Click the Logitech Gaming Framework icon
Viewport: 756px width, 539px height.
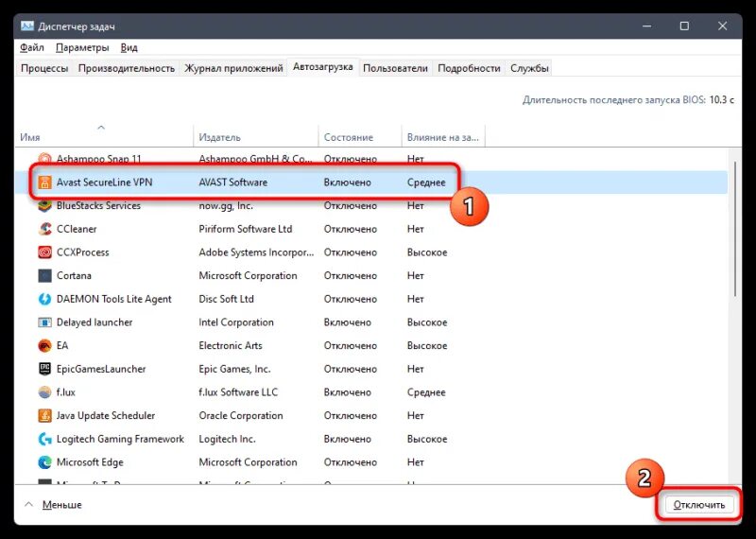click(44, 439)
